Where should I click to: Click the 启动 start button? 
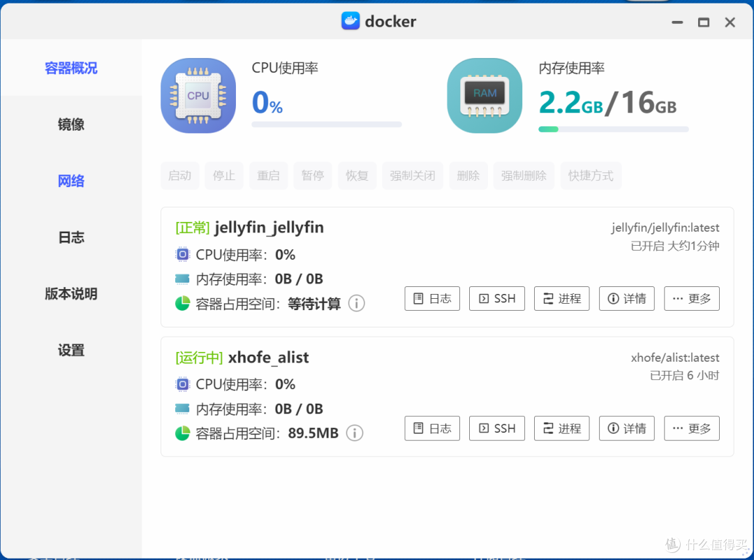(x=180, y=175)
